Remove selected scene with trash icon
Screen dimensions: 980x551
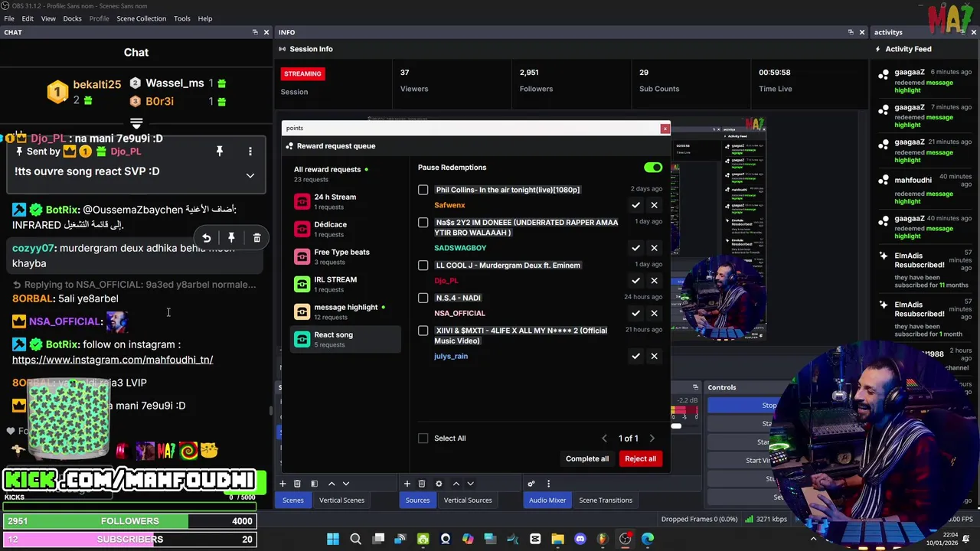[x=297, y=484]
